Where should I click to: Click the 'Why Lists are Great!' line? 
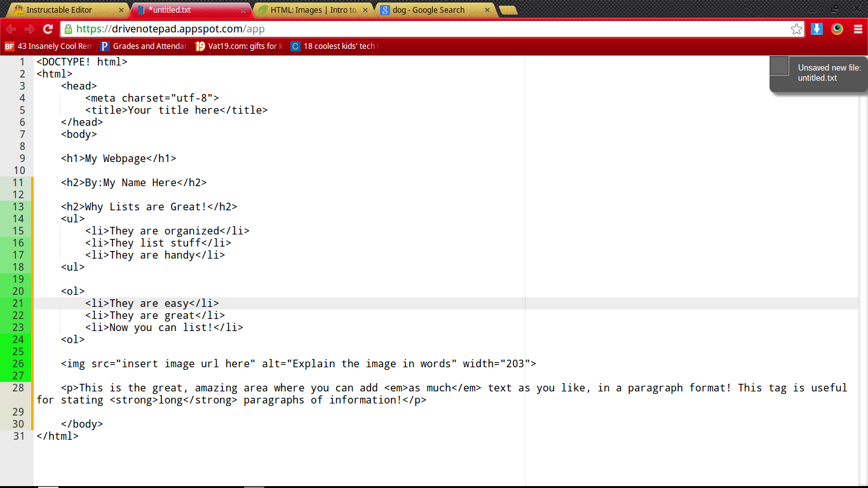[149, 207]
